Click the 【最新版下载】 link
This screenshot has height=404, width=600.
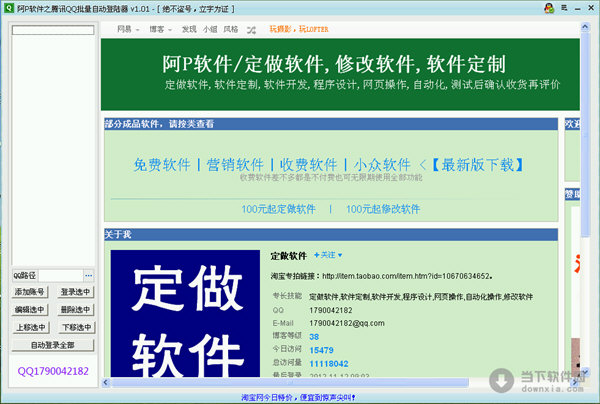(478, 165)
